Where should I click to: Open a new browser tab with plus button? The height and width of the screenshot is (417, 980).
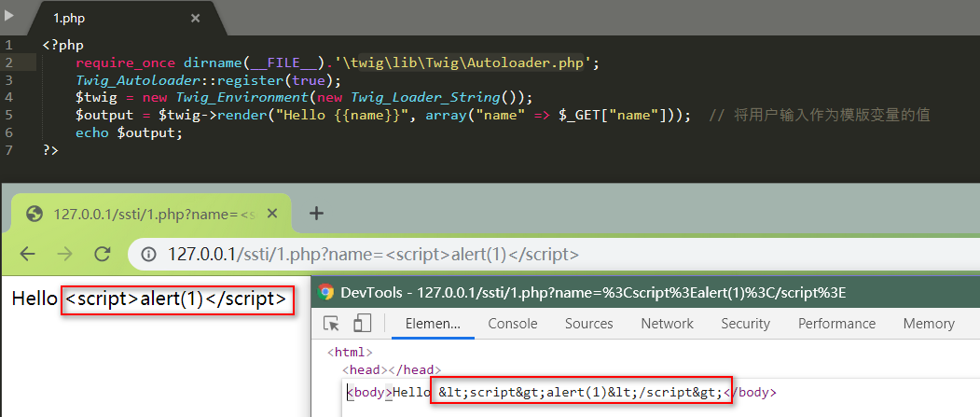pos(316,213)
